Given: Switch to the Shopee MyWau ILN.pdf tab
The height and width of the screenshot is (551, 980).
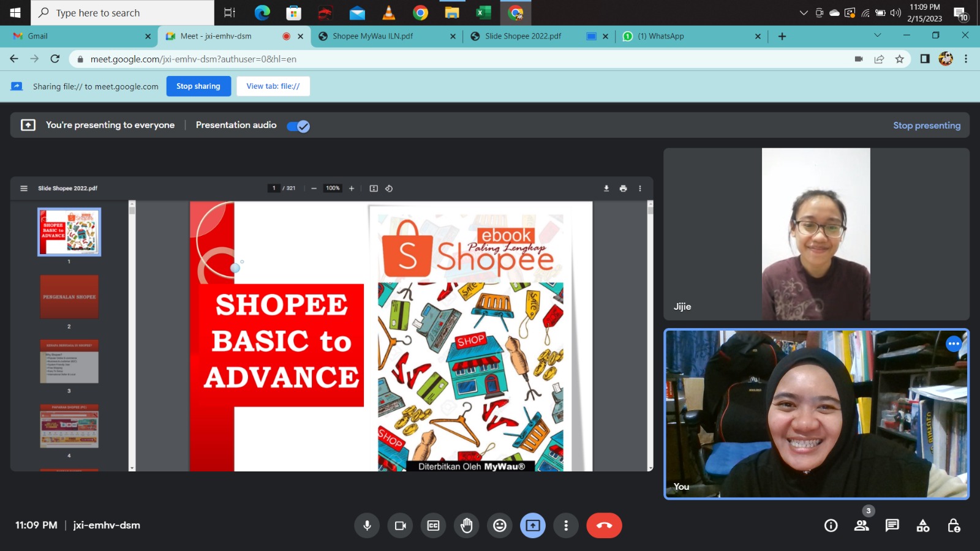Looking at the screenshot, I should (x=372, y=36).
